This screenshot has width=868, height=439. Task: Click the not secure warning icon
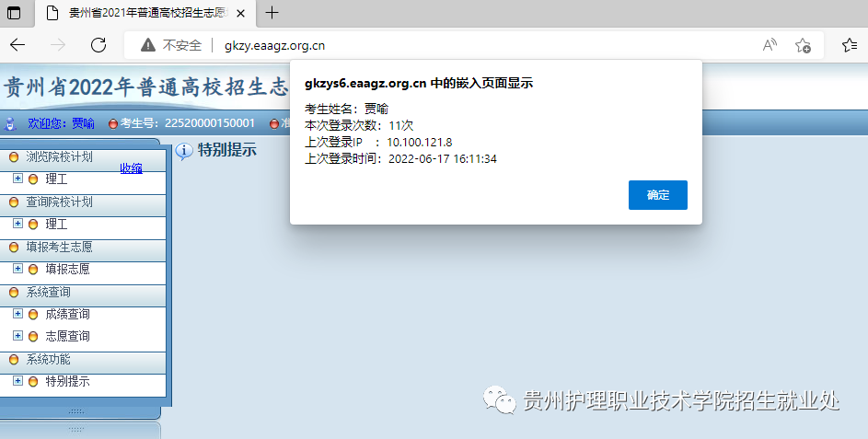pyautogui.click(x=148, y=45)
